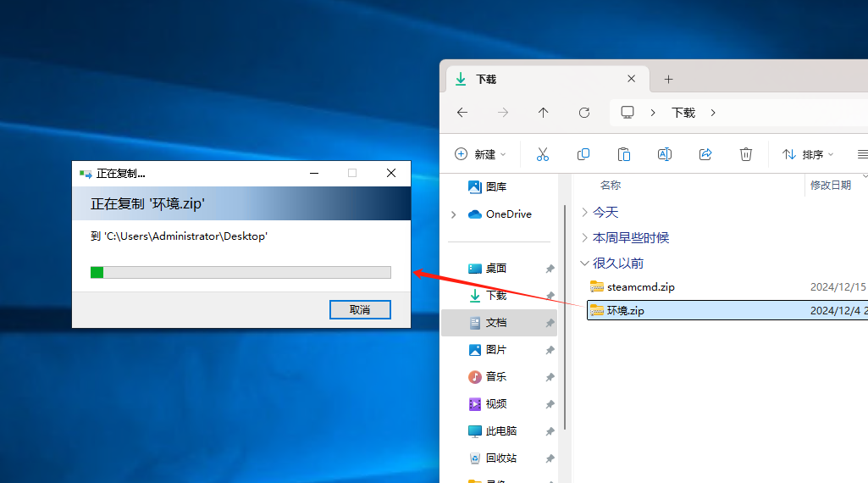Screen dimensions: 868x483
Task: Go back in File Explorer
Action: tap(462, 113)
